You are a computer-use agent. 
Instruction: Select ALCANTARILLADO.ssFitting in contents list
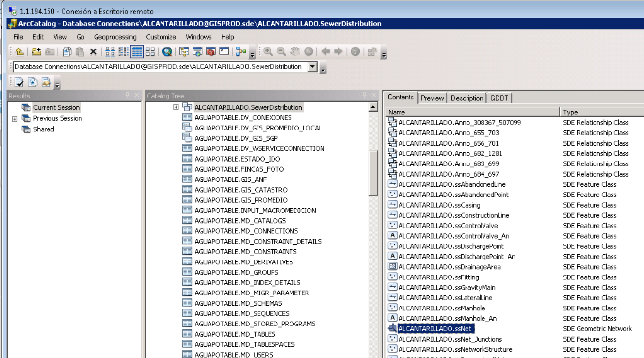coord(438,277)
